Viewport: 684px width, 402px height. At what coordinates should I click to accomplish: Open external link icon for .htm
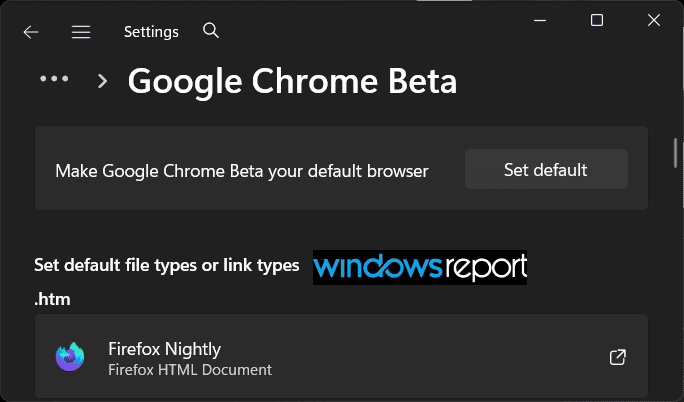618,357
